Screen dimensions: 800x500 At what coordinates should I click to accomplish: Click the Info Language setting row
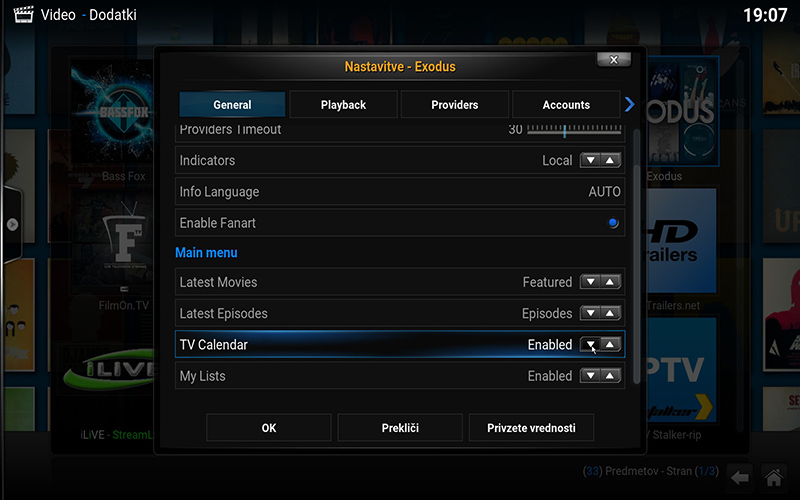[399, 192]
